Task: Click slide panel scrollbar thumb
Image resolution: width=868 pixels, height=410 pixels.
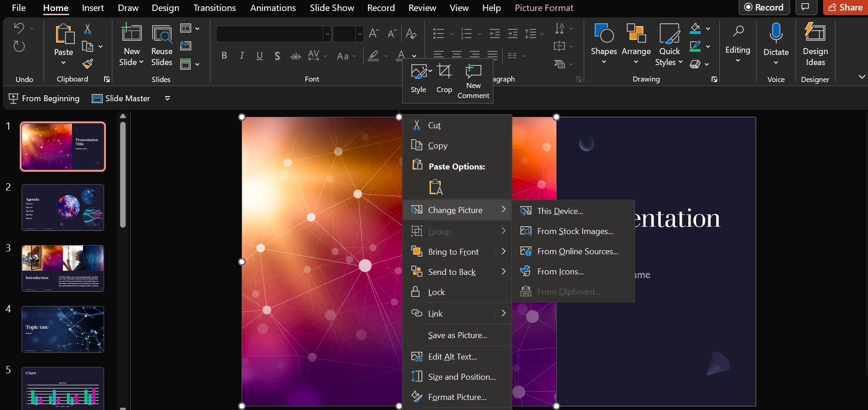Action: tap(123, 175)
